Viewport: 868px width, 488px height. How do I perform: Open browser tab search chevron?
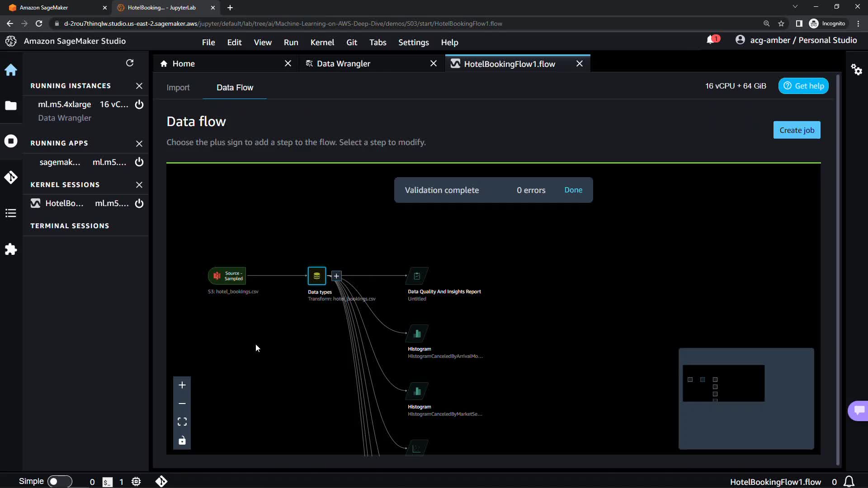(795, 7)
